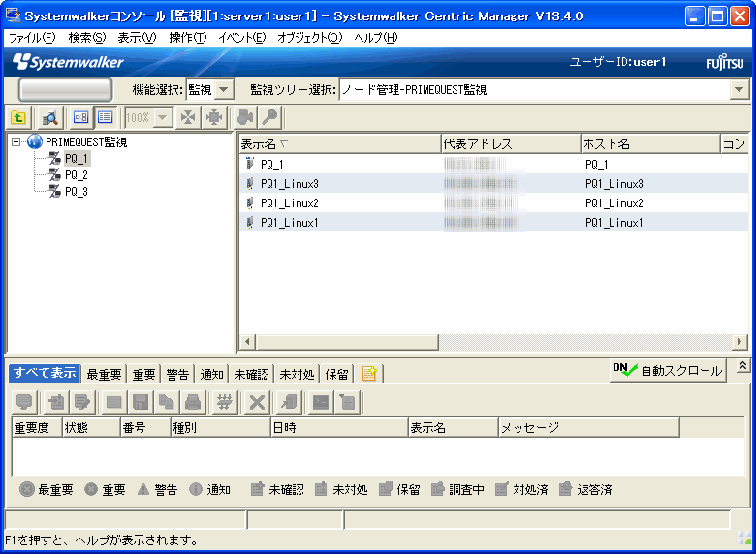
Task: Click the left arrow of horizontal scrollbar
Action: pyautogui.click(x=247, y=342)
